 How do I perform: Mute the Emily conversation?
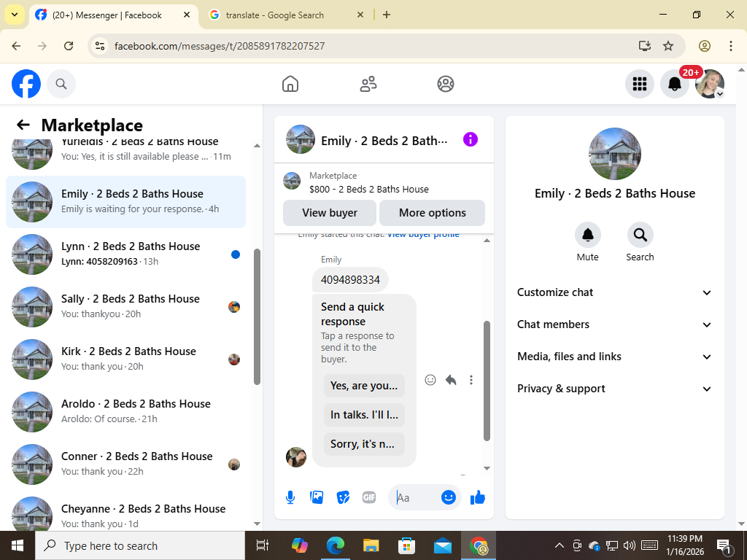[x=588, y=242]
